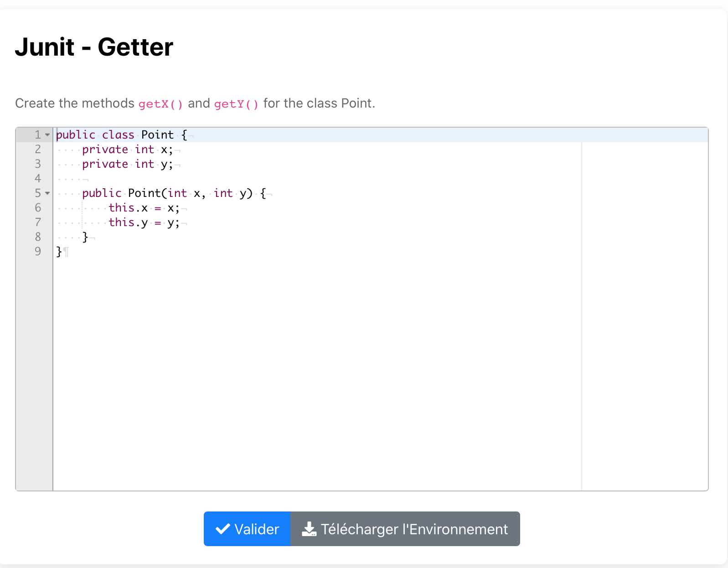Select line number 3 in the gutter
This screenshot has height=568, width=728.
pyautogui.click(x=38, y=164)
